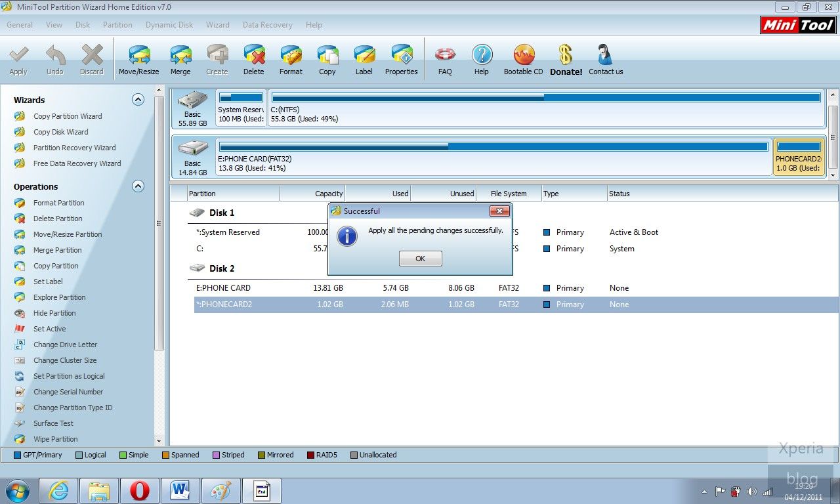The height and width of the screenshot is (504, 840).
Task: Click Change Drive Letter operation
Action: [x=65, y=345]
